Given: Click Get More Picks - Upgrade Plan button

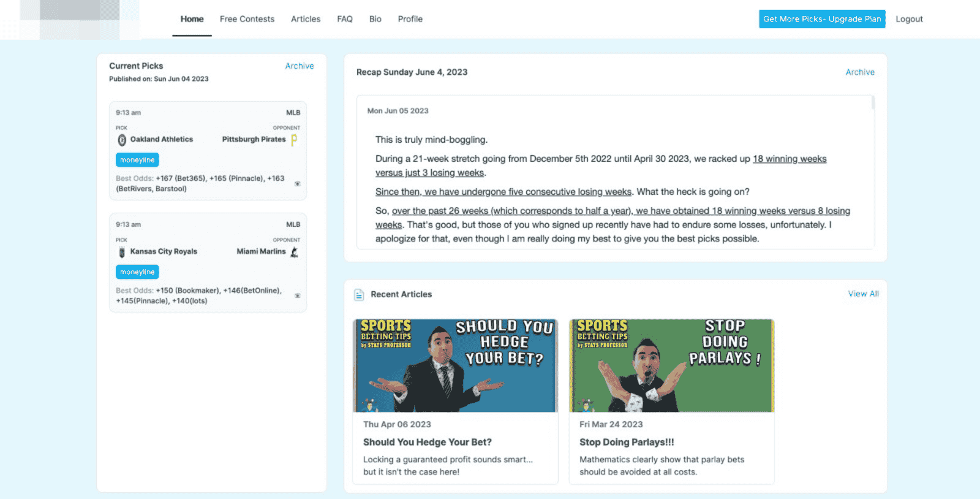Looking at the screenshot, I should click(822, 19).
